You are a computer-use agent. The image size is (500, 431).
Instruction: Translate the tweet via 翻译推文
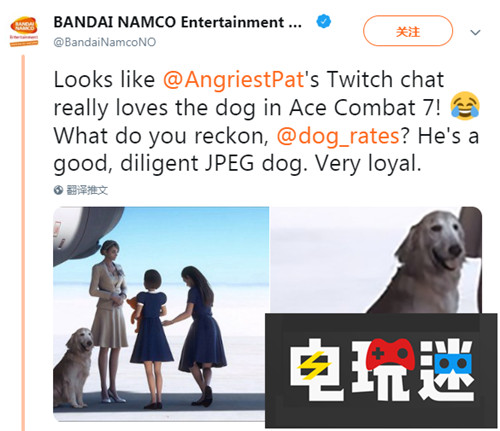coord(87,190)
